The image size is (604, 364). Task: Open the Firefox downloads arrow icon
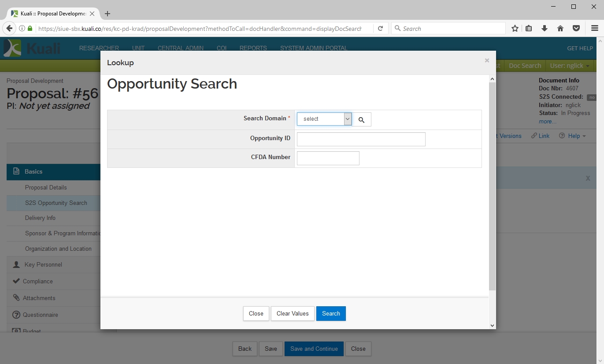(545, 29)
